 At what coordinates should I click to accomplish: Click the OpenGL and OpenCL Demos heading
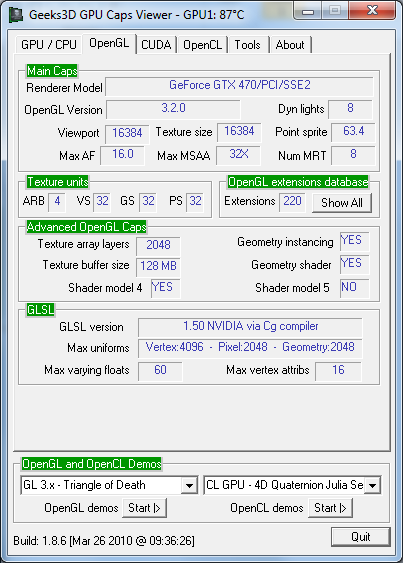coord(92,464)
